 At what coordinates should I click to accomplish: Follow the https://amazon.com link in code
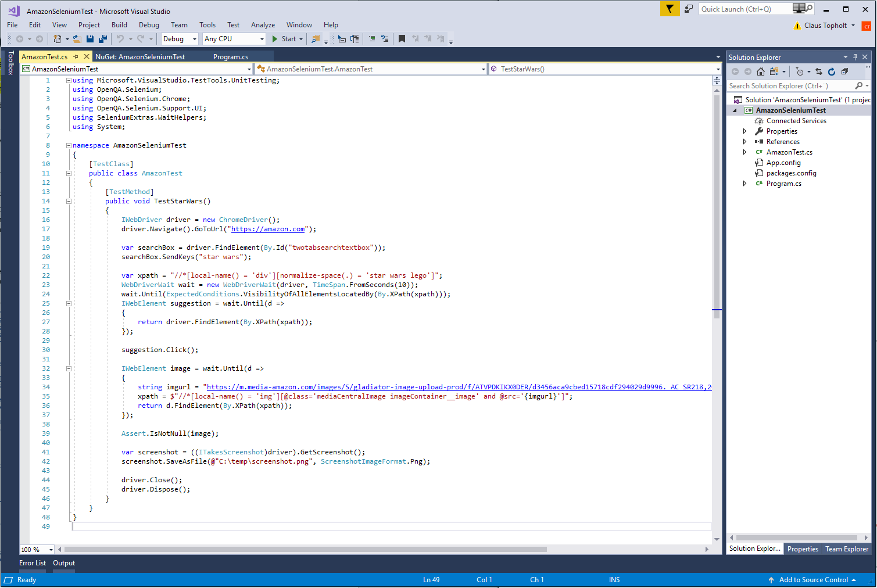(x=268, y=229)
